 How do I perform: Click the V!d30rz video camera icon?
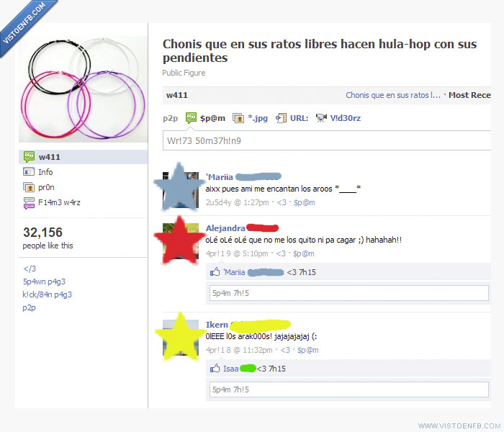321,118
